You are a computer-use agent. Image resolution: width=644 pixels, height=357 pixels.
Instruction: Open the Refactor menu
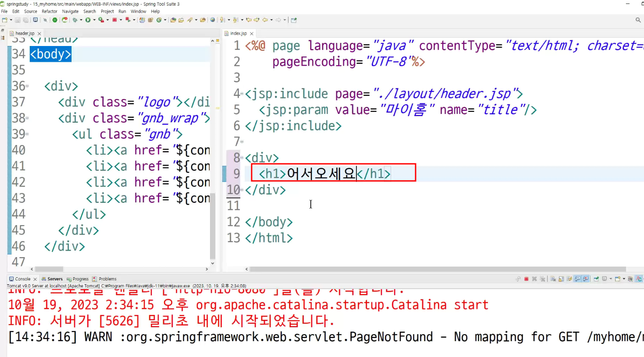50,11
